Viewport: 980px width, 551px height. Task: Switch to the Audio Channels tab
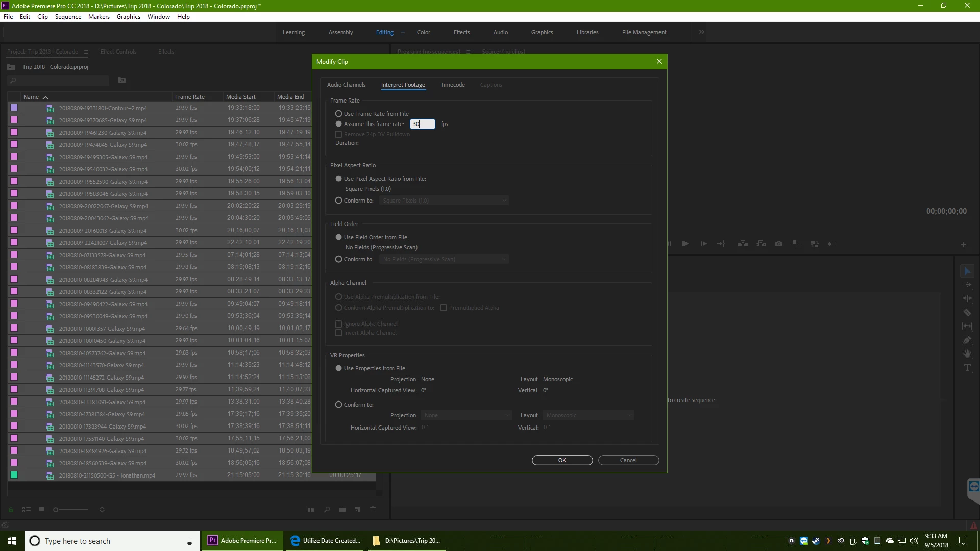346,85
